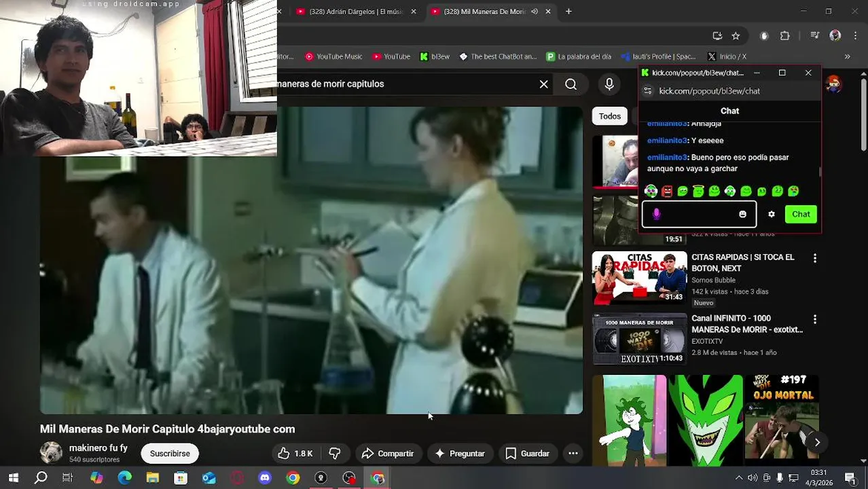Open Canal INFINITO video title link
Image resolution: width=868 pixels, height=489 pixels.
pos(747,324)
